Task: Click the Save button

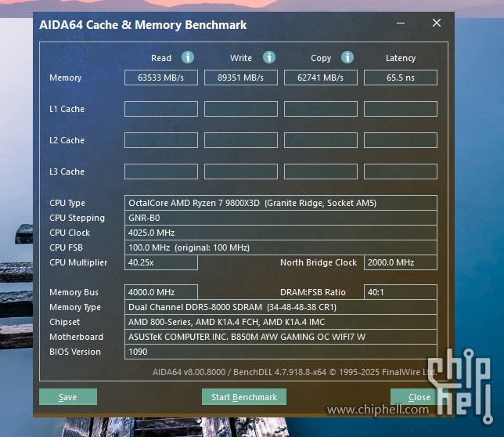Action: tap(68, 397)
